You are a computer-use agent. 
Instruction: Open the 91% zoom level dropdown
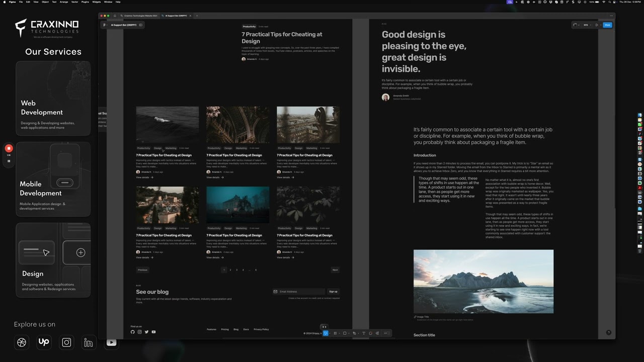[587, 25]
